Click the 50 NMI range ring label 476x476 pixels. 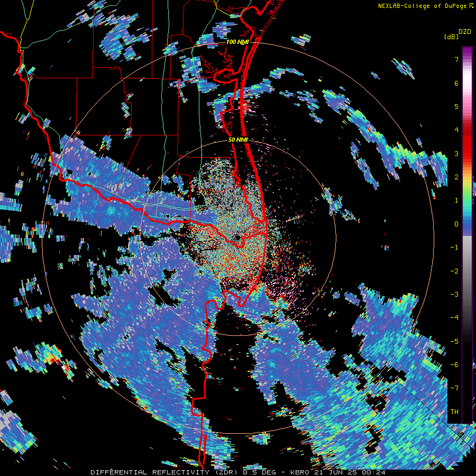[x=238, y=140]
